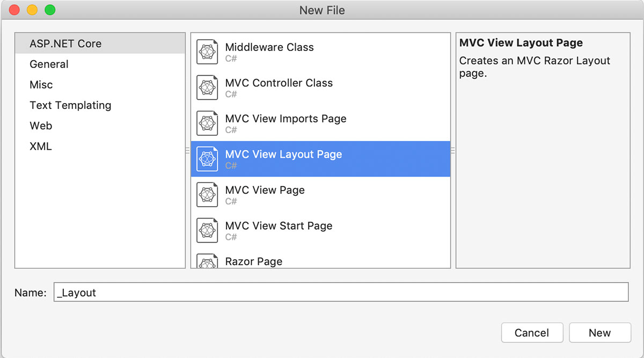This screenshot has width=644, height=358.
Task: Open the Text Templating category
Action: 70,105
